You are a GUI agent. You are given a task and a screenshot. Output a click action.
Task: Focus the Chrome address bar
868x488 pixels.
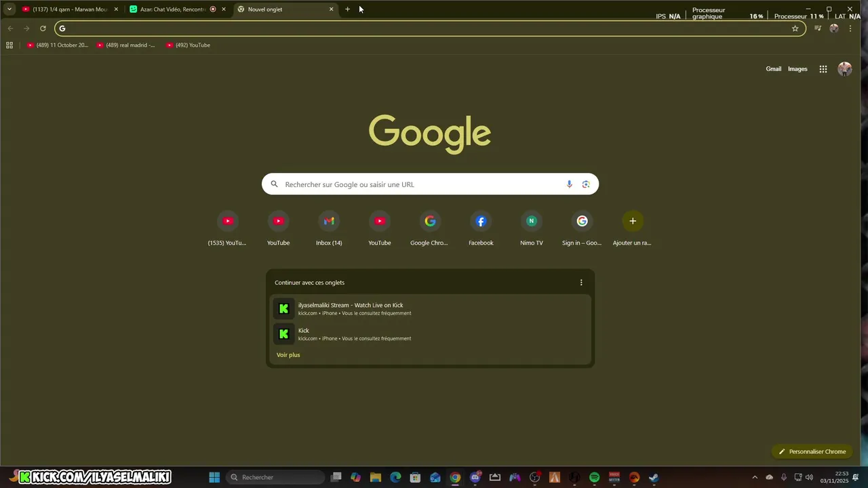pyautogui.click(x=430, y=28)
